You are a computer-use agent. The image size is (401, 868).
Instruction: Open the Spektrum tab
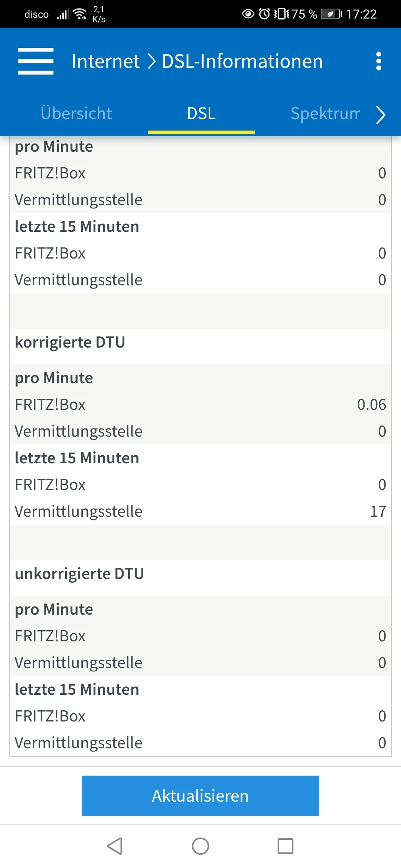click(325, 113)
